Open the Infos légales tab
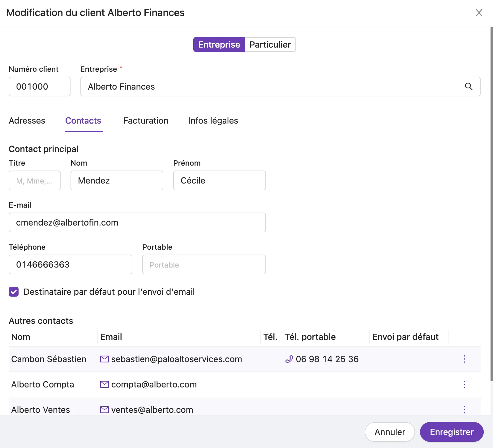 tap(213, 120)
